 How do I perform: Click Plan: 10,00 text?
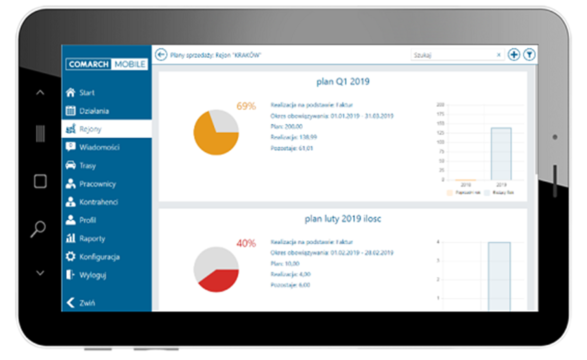pyautogui.click(x=285, y=263)
